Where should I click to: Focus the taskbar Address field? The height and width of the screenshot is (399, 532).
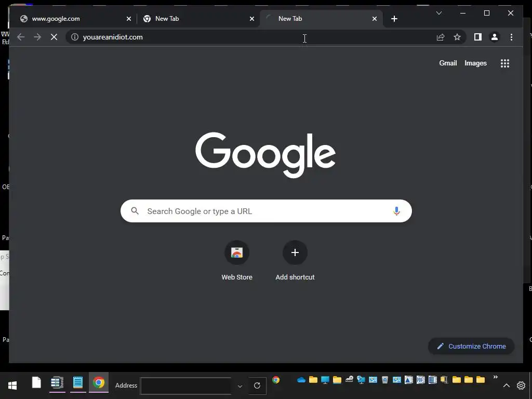pyautogui.click(x=186, y=386)
